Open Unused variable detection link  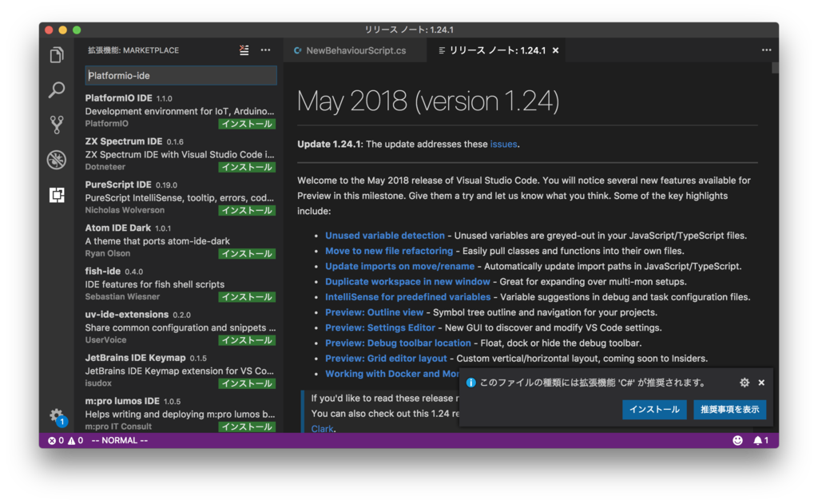coord(385,236)
